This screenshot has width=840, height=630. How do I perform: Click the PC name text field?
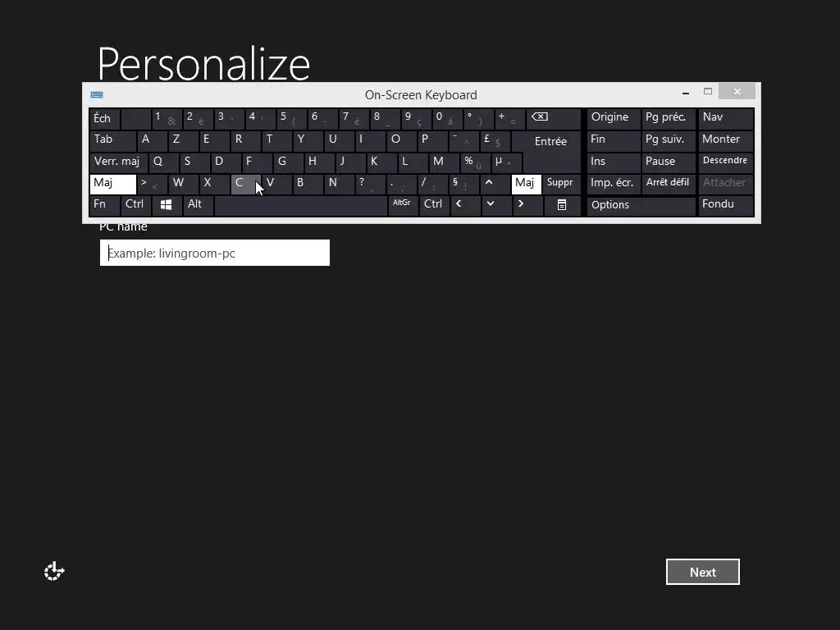click(215, 253)
